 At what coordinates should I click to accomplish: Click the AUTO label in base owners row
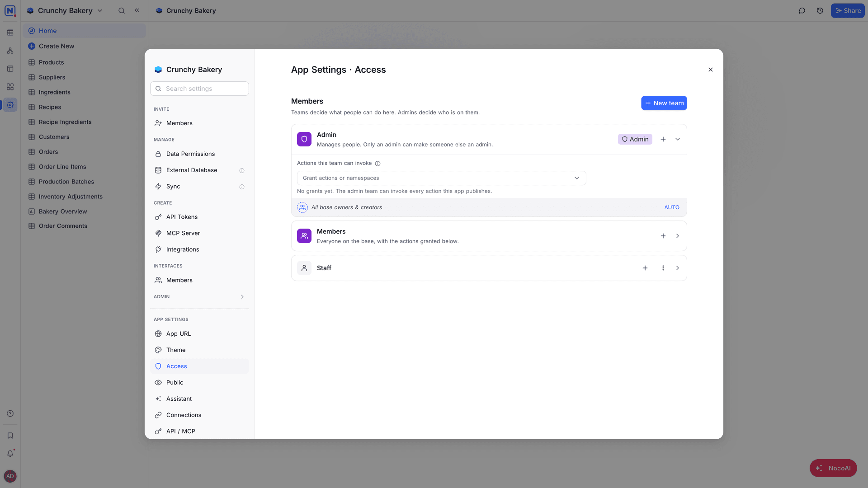(671, 207)
